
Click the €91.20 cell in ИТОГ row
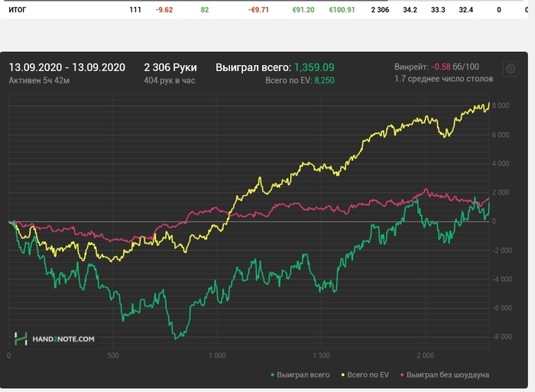coord(303,10)
